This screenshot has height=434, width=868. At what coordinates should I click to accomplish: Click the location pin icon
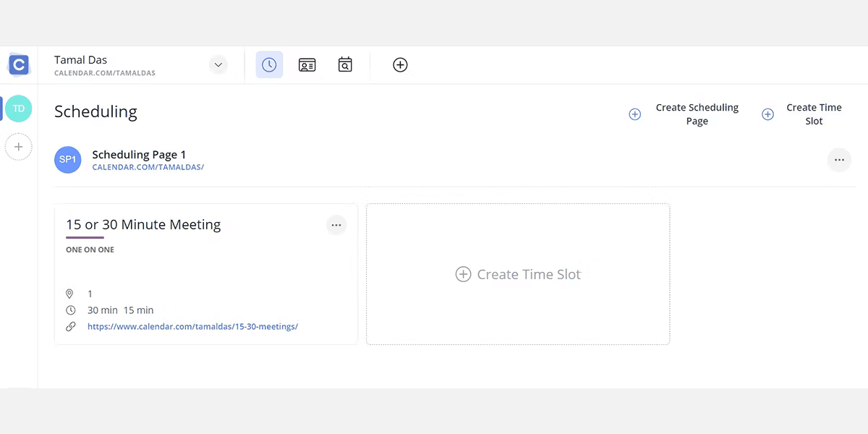point(70,294)
